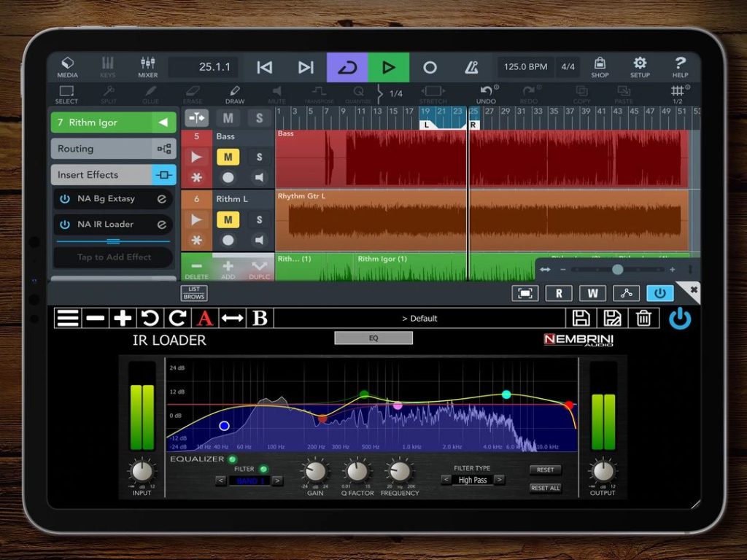Tap to Add Effect on Rithm Igor
This screenshot has height=560, width=747.
(x=113, y=257)
